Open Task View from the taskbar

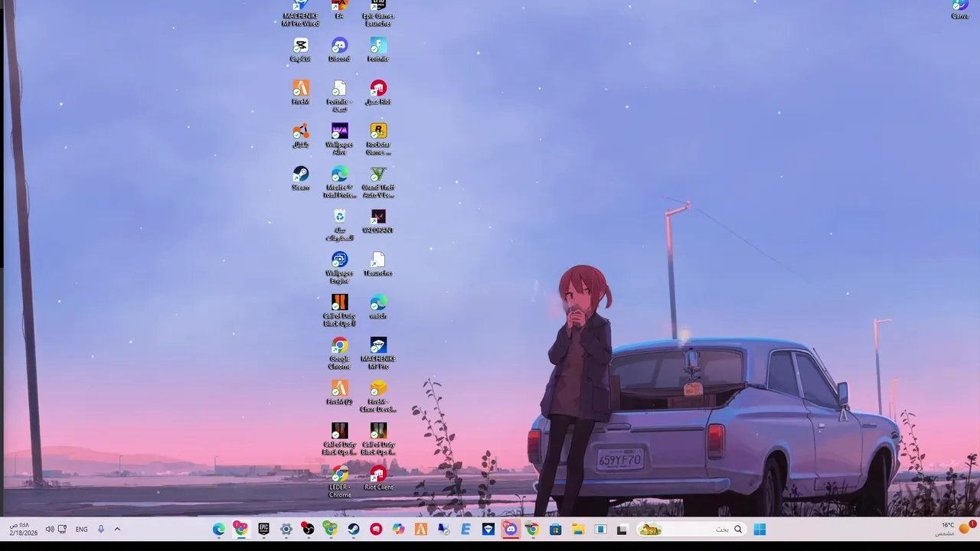pos(622,529)
